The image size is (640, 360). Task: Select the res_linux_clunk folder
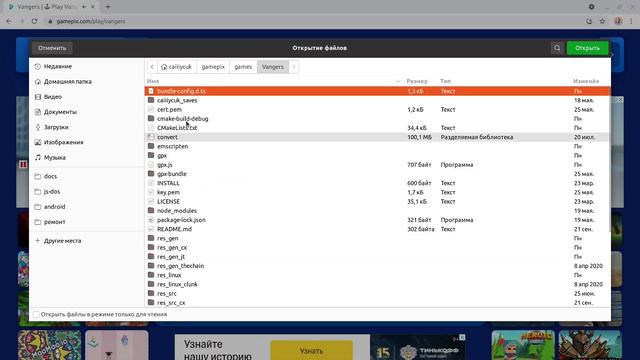(377, 284)
